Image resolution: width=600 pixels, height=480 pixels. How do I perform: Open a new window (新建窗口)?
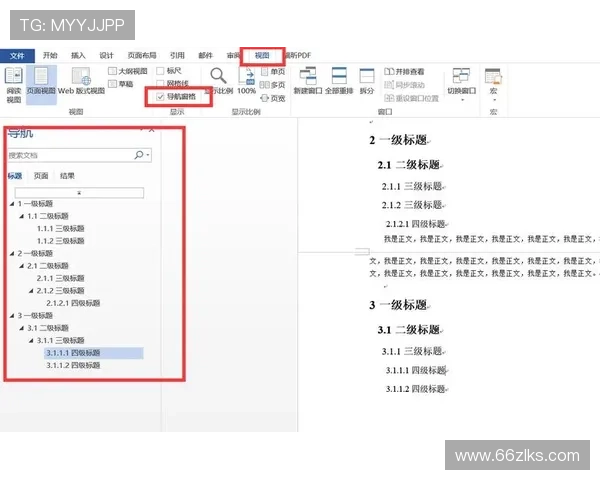(308, 81)
